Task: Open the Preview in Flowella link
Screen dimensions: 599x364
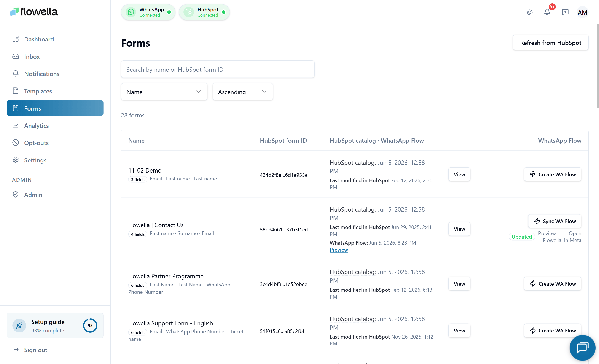Action: pos(550,237)
